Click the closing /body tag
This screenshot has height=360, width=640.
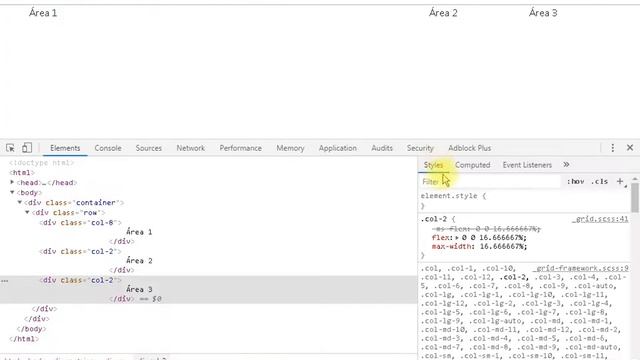click(31, 329)
